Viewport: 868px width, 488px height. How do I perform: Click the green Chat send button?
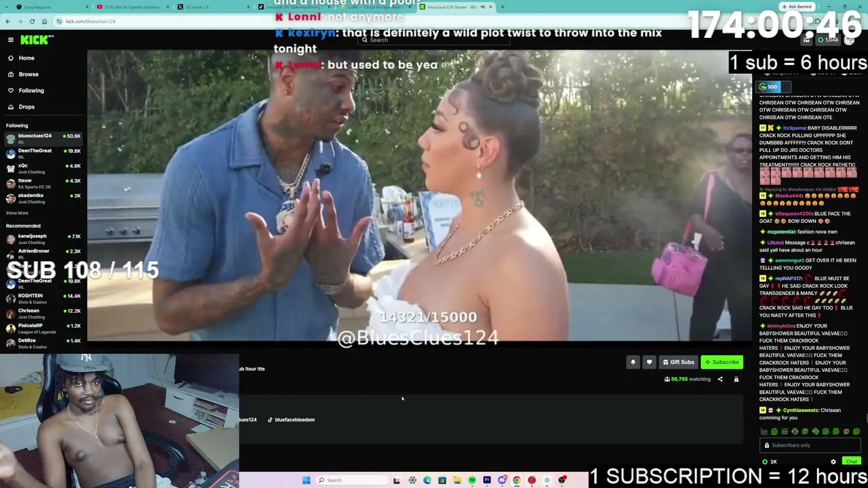tap(851, 462)
